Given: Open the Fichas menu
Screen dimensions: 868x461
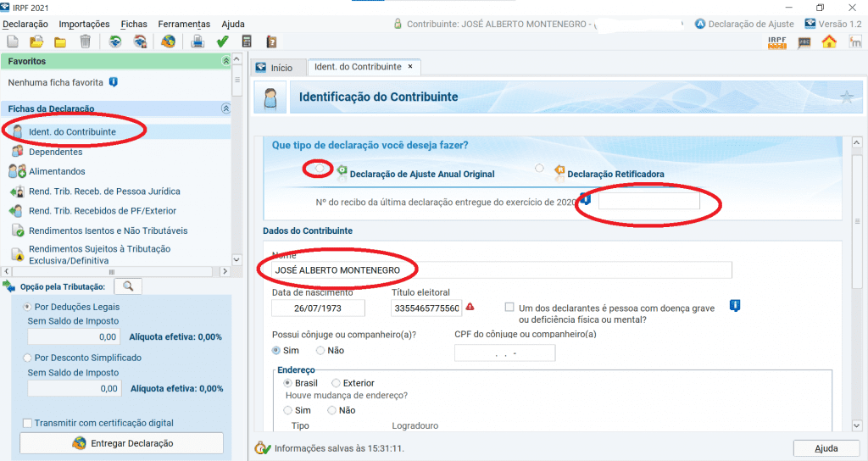Looking at the screenshot, I should (134, 24).
